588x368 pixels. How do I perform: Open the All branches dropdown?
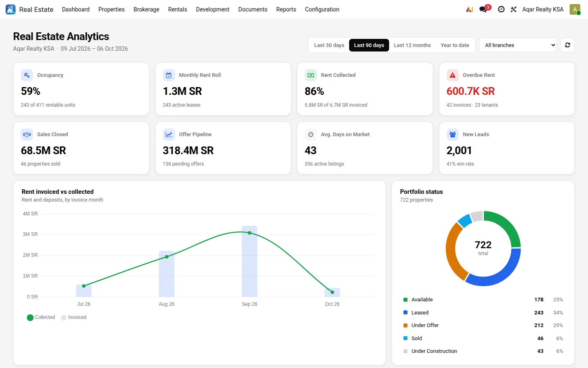[518, 45]
